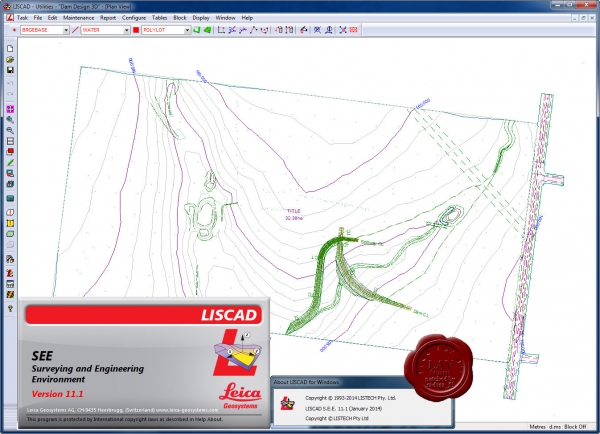Open the Configure menu

[134, 18]
